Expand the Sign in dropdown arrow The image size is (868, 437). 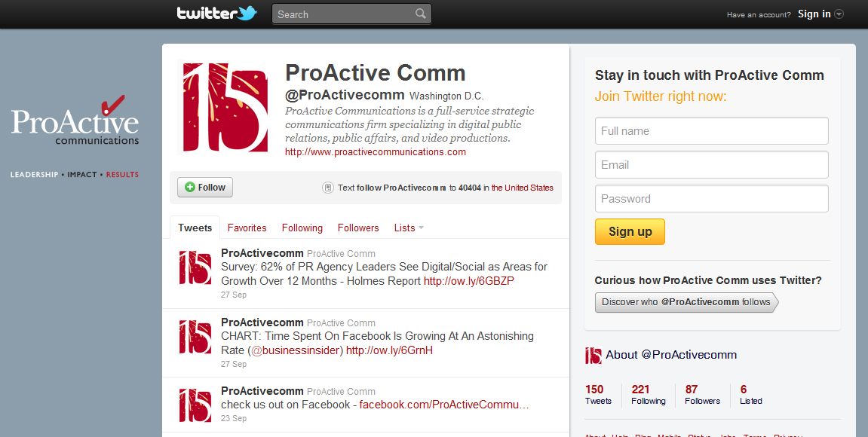(x=839, y=14)
